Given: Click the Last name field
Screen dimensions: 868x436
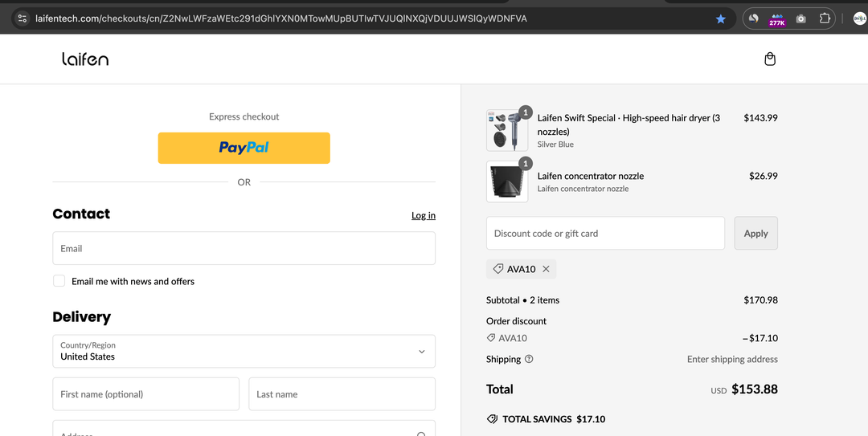Looking at the screenshot, I should coord(342,394).
